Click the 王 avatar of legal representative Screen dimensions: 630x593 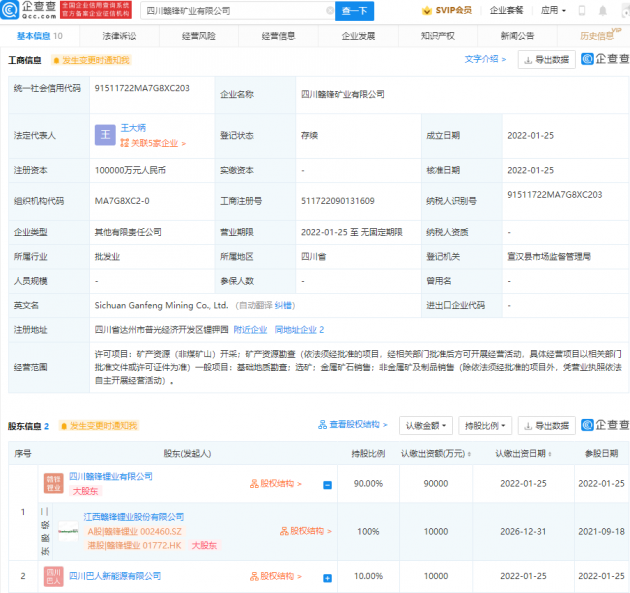click(105, 135)
